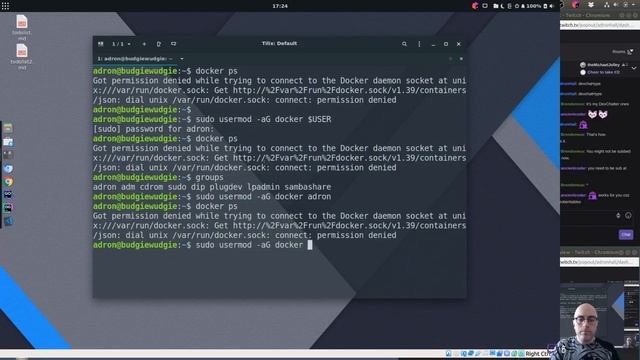Screen dimensions: 640x360
Task: Launch Visual Studio Code from the dock
Action: point(8,221)
